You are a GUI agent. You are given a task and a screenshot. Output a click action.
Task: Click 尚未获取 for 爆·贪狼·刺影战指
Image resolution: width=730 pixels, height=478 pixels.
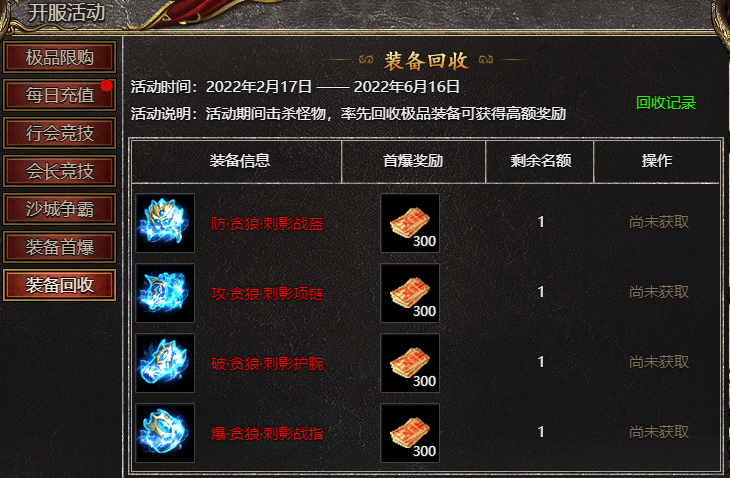point(659,432)
